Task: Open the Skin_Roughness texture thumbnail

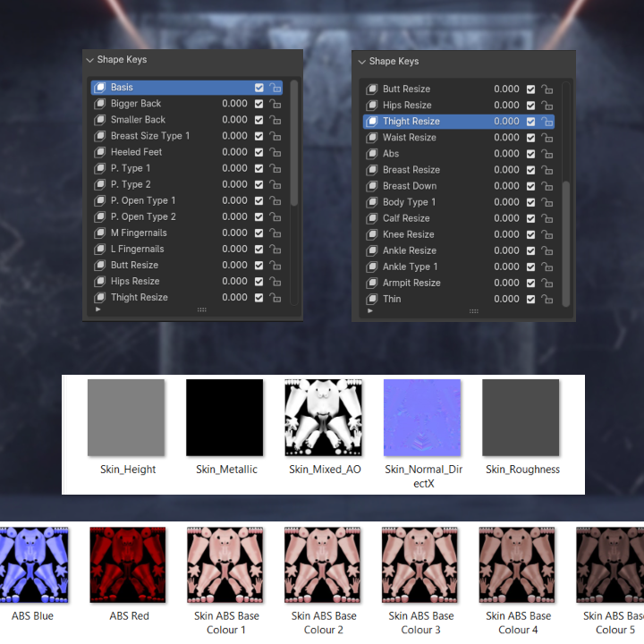Action: click(521, 418)
